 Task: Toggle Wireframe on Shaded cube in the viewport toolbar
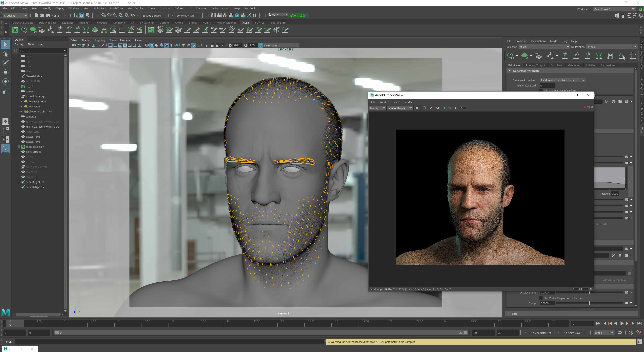pyautogui.click(x=161, y=45)
